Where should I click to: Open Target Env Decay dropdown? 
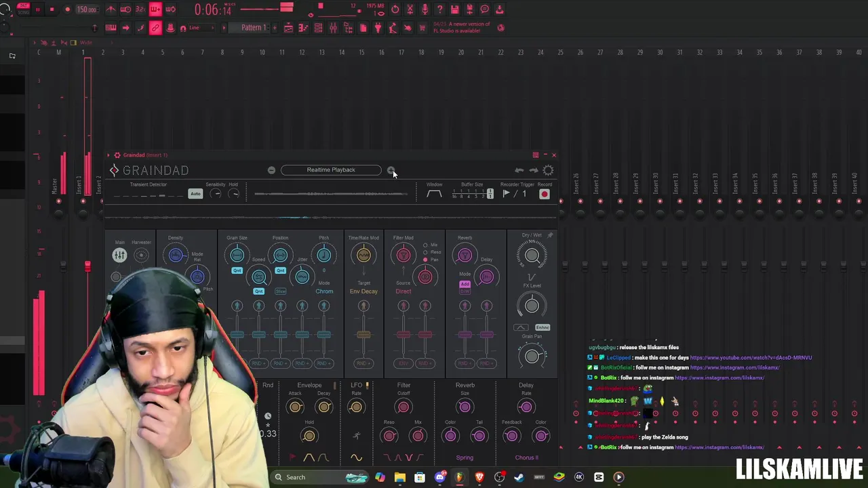pos(363,291)
